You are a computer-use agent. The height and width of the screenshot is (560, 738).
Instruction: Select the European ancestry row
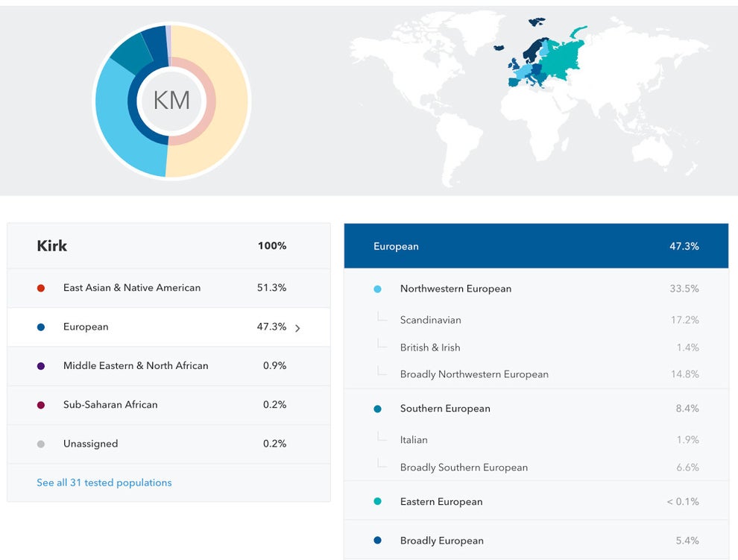pos(168,327)
